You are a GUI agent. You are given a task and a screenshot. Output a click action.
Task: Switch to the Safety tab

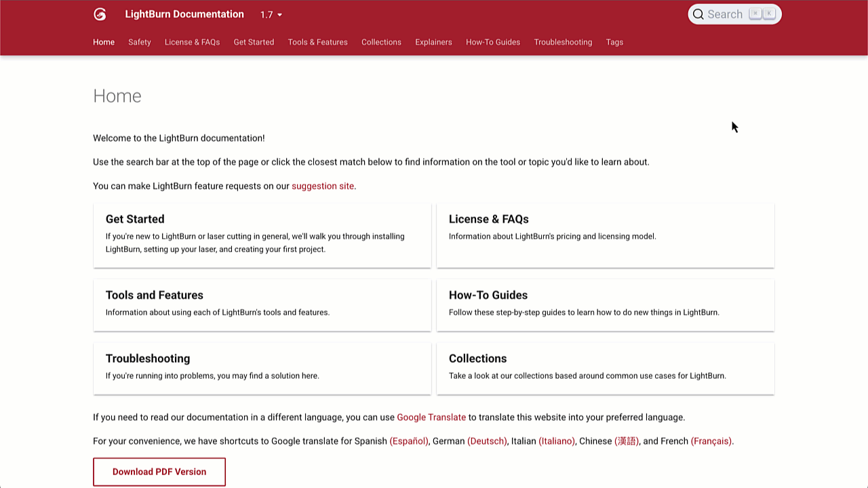pyautogui.click(x=140, y=42)
